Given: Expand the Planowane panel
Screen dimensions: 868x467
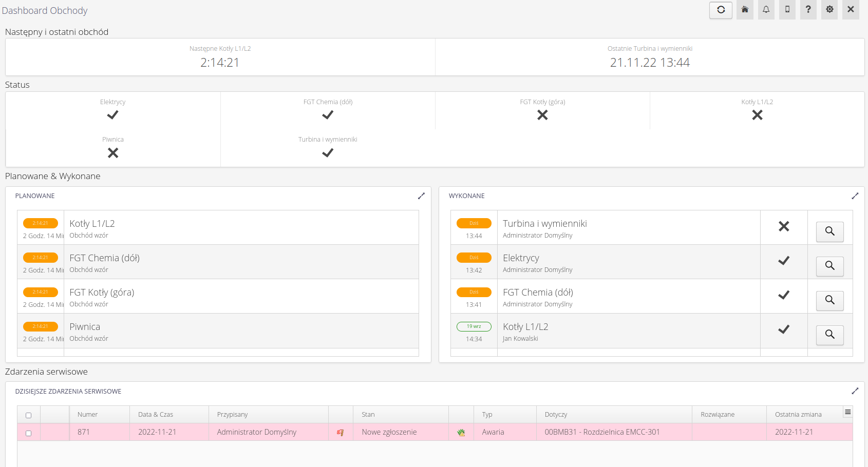Looking at the screenshot, I should click(421, 196).
